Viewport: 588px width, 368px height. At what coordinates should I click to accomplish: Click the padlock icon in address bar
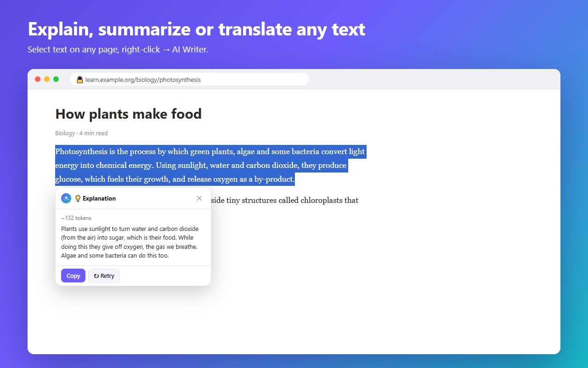pos(80,80)
